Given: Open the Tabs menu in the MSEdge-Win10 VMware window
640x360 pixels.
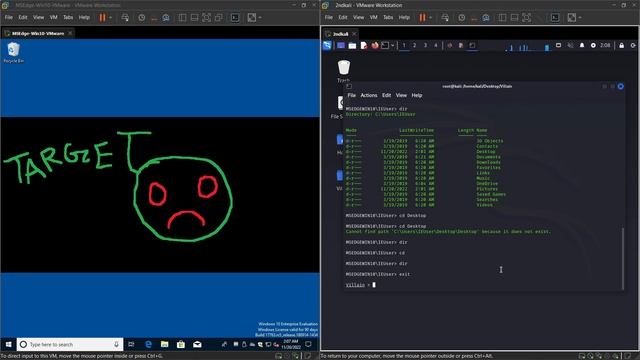Looking at the screenshot, I should coord(68,18).
